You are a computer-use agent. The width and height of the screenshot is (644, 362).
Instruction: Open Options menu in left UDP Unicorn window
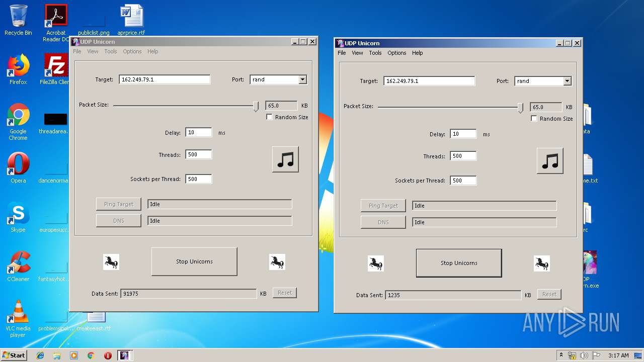tap(132, 51)
